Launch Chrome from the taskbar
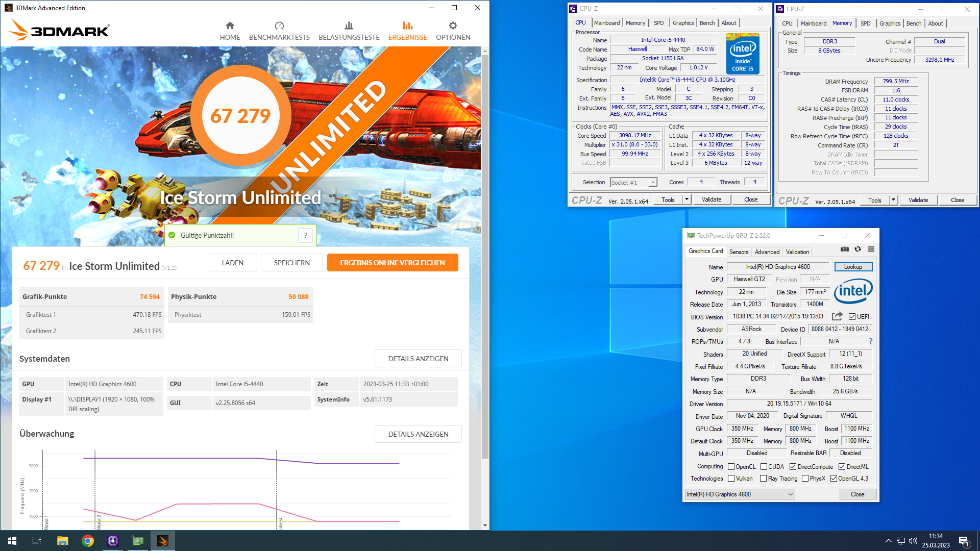 click(x=88, y=541)
